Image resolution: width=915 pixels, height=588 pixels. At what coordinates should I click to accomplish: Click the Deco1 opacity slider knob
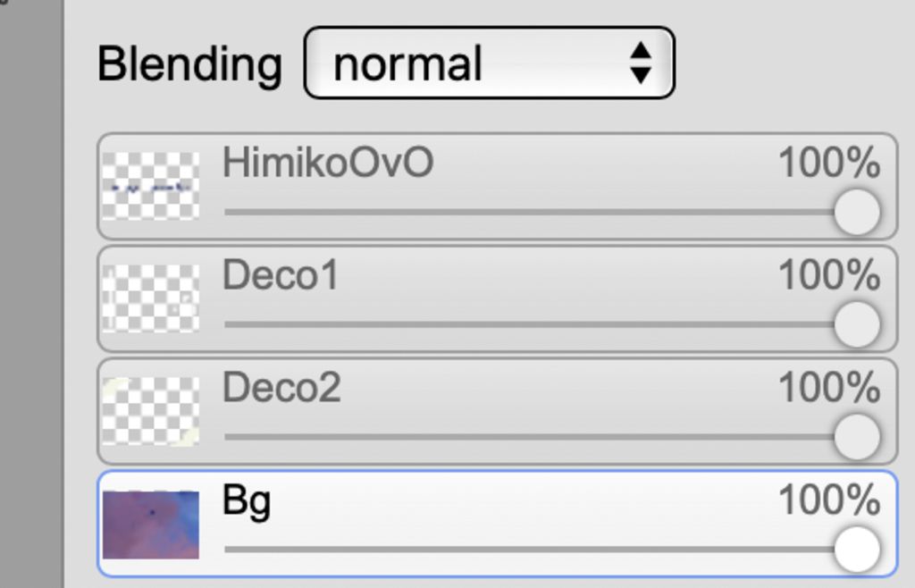pos(857,324)
